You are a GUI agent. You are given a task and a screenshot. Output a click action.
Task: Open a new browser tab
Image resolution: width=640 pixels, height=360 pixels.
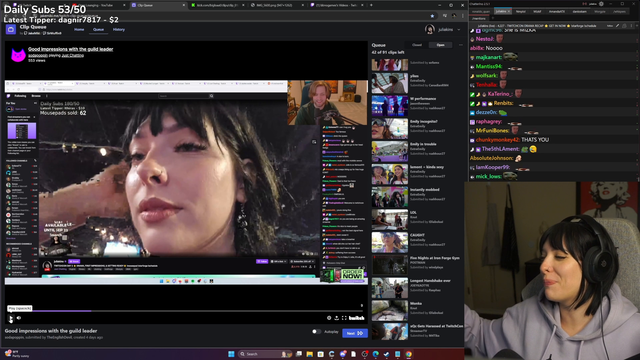[x=371, y=5]
